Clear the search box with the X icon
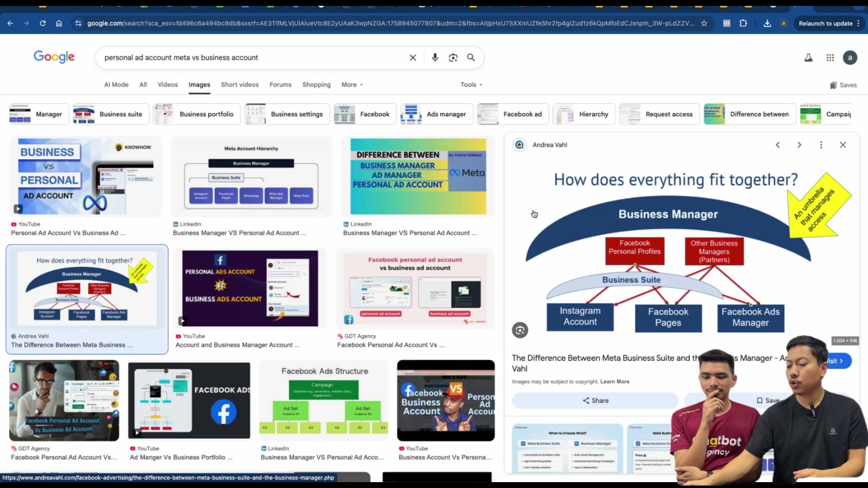Viewport: 868px width, 488px height. [x=413, y=57]
